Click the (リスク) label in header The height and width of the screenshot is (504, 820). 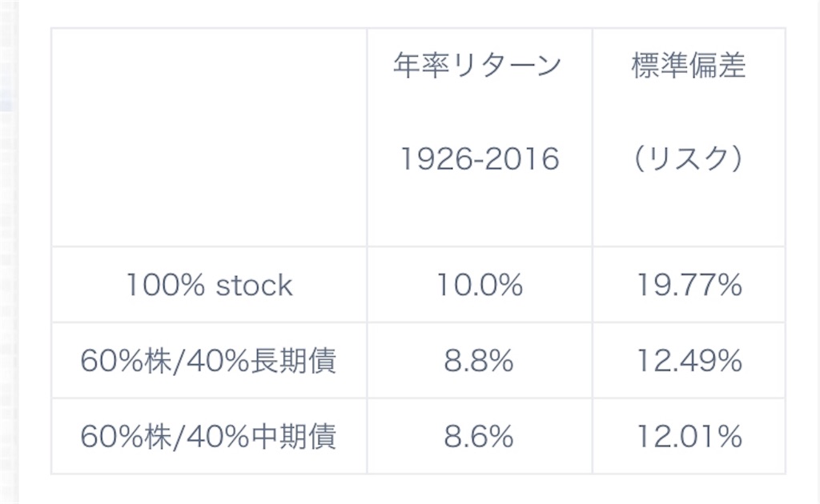pyautogui.click(x=688, y=158)
